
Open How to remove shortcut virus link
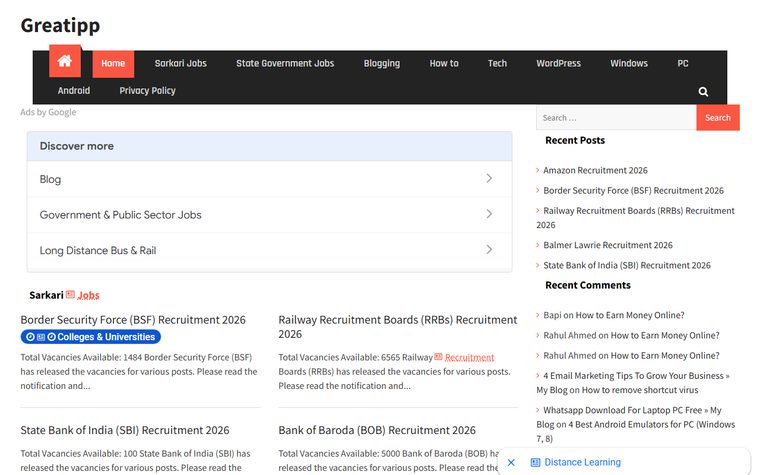click(640, 390)
